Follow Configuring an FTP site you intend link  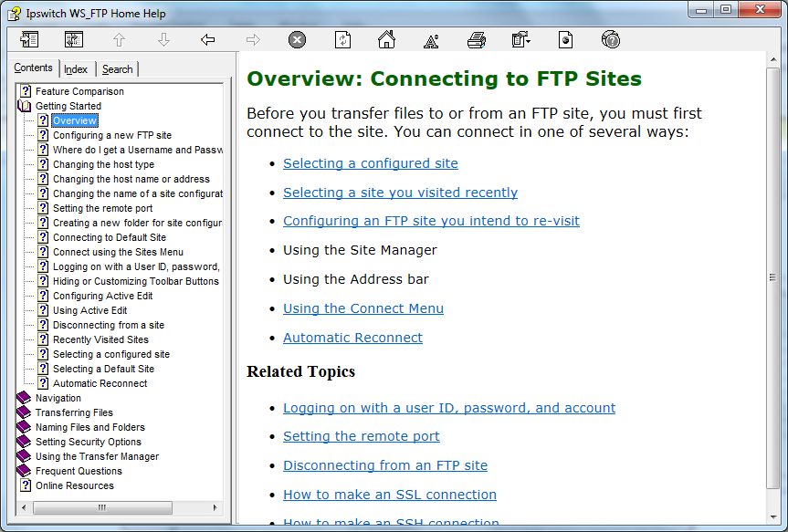point(431,221)
